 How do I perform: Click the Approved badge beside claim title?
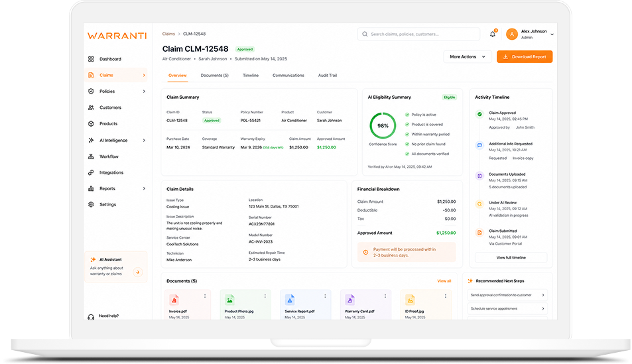coord(245,49)
